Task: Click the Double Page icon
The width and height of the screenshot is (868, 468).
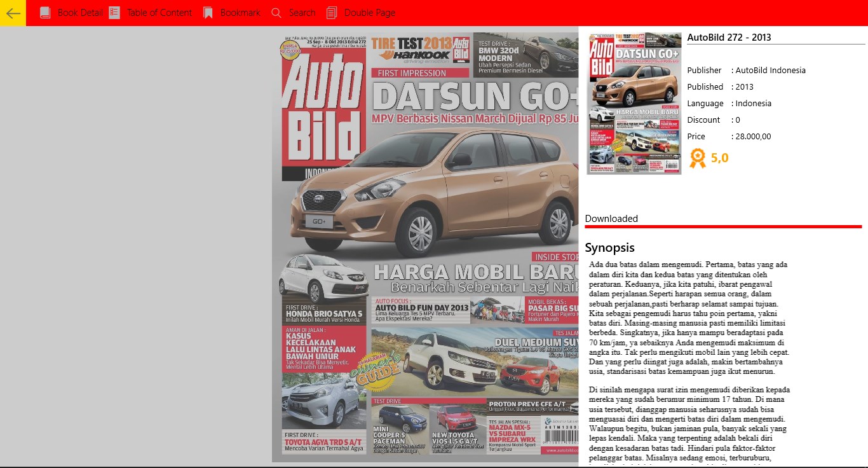Action: pyautogui.click(x=332, y=13)
